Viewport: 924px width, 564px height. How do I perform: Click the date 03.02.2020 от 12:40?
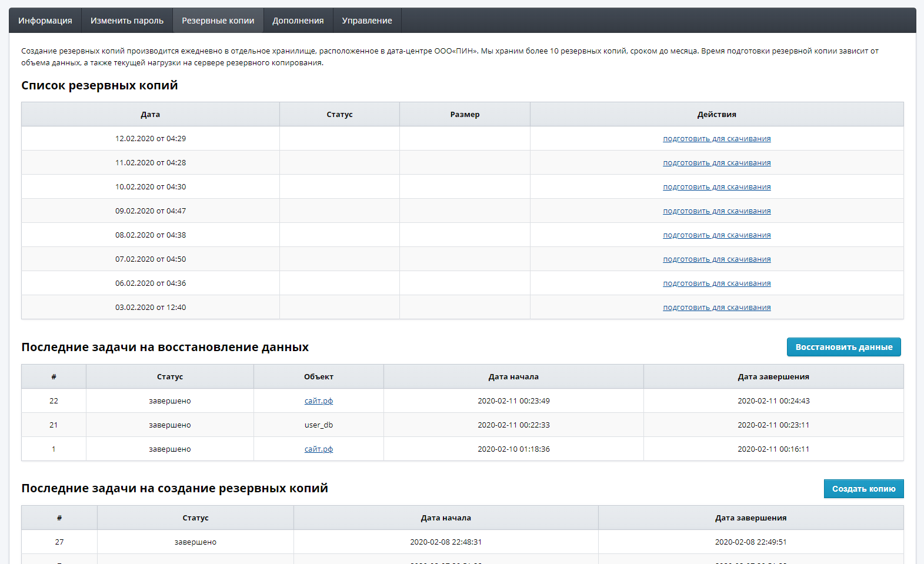coord(151,308)
